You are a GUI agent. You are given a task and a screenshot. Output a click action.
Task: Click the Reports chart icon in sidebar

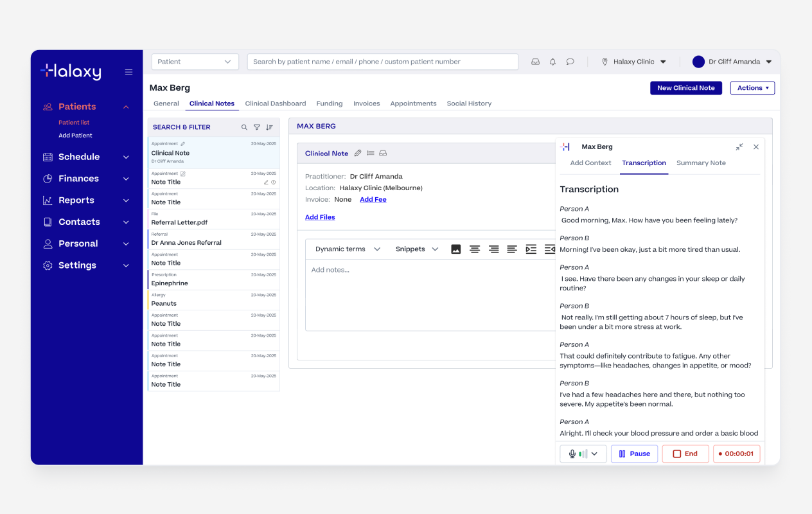(x=48, y=200)
